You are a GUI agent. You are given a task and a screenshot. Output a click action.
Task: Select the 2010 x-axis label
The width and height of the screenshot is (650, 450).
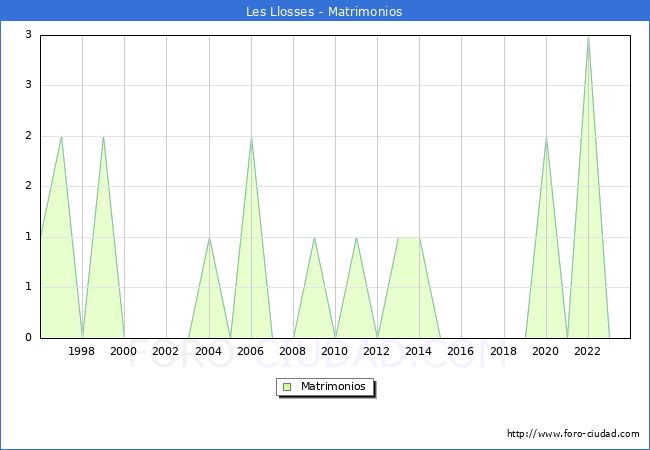pyautogui.click(x=335, y=351)
